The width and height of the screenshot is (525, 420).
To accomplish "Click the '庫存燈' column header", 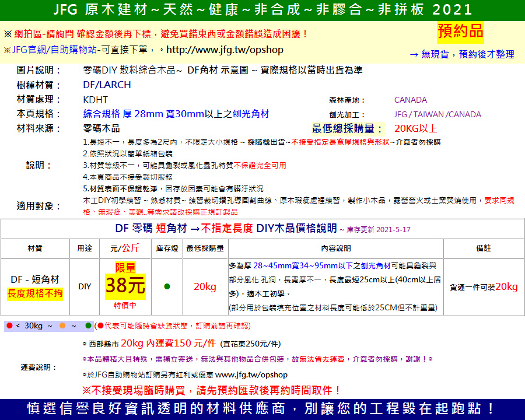I will point(167,248).
